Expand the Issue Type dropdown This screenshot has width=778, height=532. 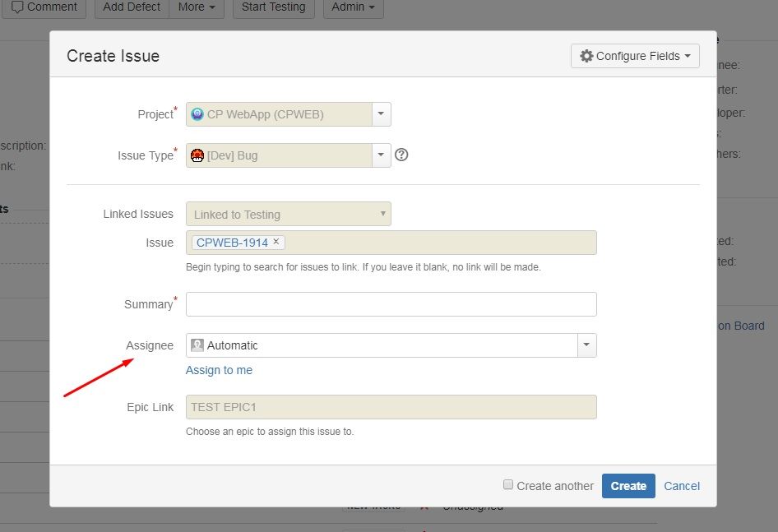(381, 155)
